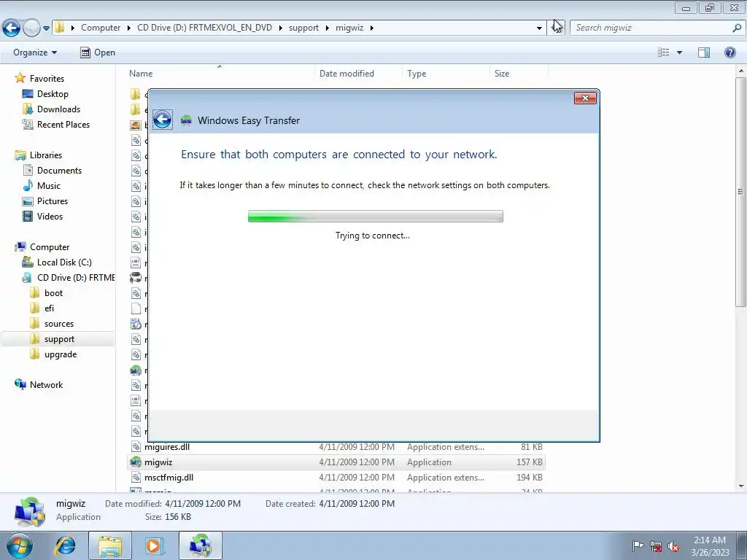Expand the arrow after Computer breadcrumb

click(x=128, y=28)
